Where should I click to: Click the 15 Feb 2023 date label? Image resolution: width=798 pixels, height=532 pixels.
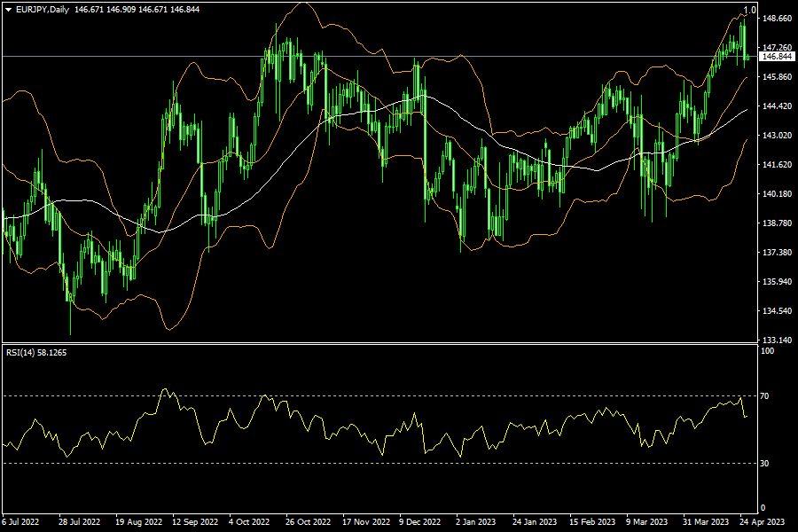pos(592,522)
